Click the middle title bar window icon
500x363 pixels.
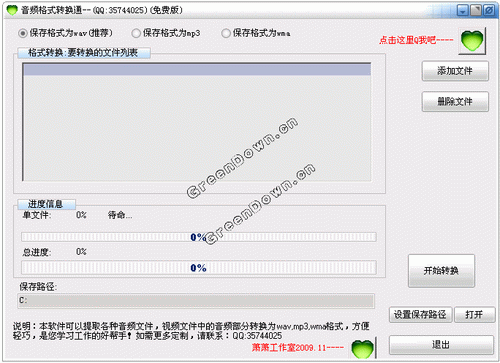(x=476, y=11)
